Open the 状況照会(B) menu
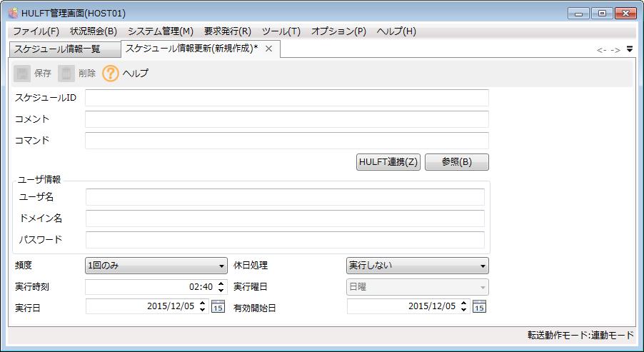 [94, 31]
